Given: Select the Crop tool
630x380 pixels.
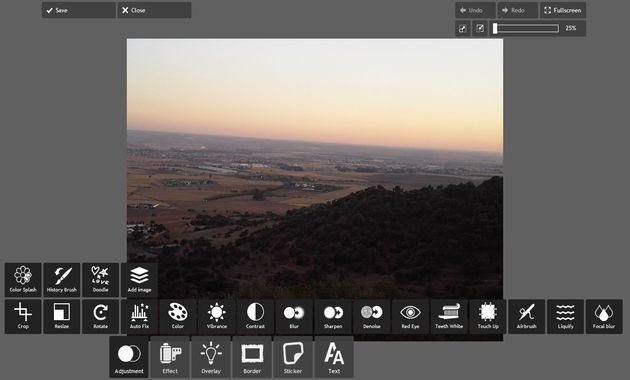Looking at the screenshot, I should (x=23, y=316).
